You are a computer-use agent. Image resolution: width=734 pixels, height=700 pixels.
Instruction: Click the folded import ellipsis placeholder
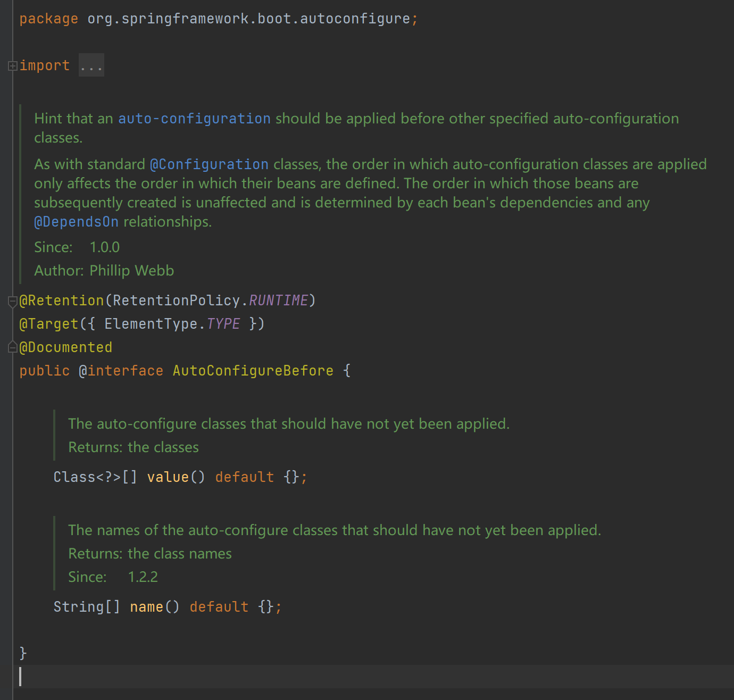point(91,65)
